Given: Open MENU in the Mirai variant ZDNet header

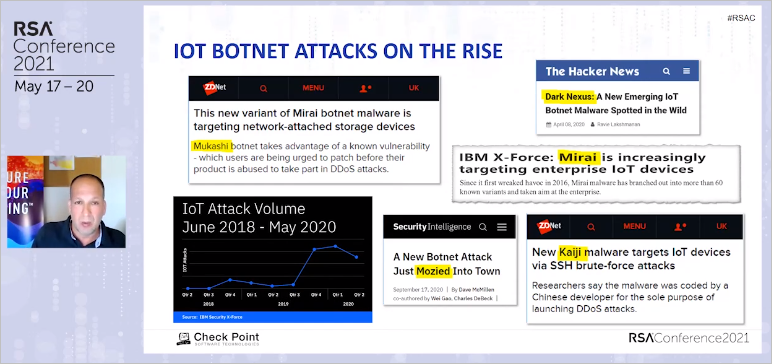Looking at the screenshot, I should click(313, 88).
